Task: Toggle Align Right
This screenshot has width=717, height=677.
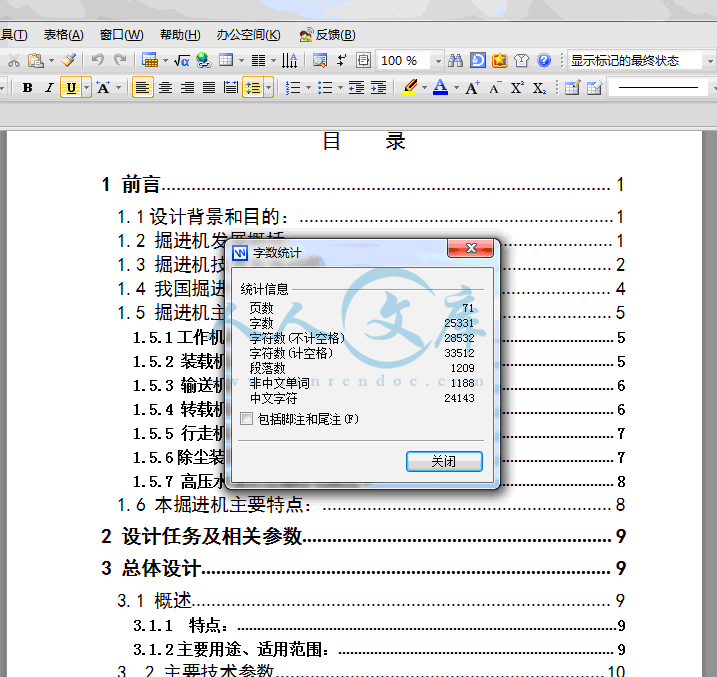Action: click(x=187, y=87)
